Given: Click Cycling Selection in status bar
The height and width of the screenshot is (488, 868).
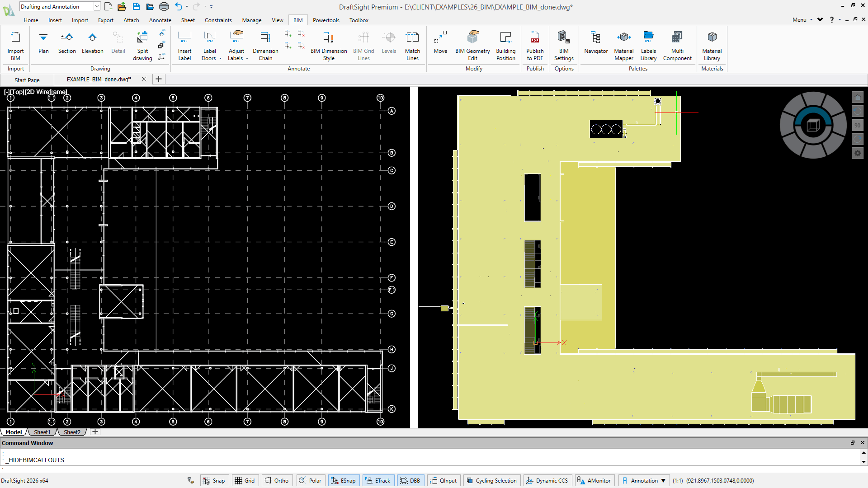Looking at the screenshot, I should point(492,480).
